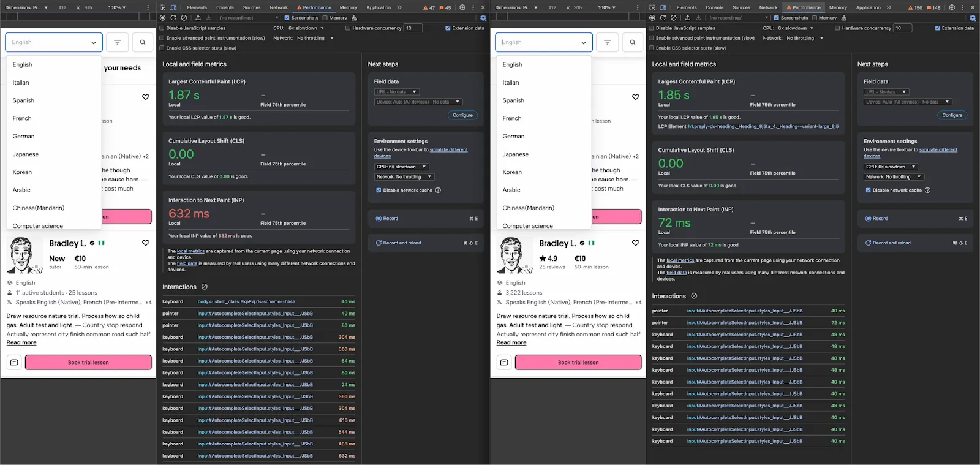Viewport: 980px width, 465px height.
Task: Expand the Dimensions device dropdown above the left page
Action: click(27, 7)
